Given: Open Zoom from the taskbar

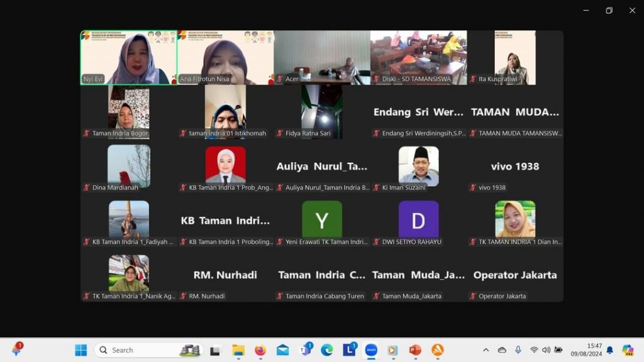Looking at the screenshot, I should [x=371, y=350].
